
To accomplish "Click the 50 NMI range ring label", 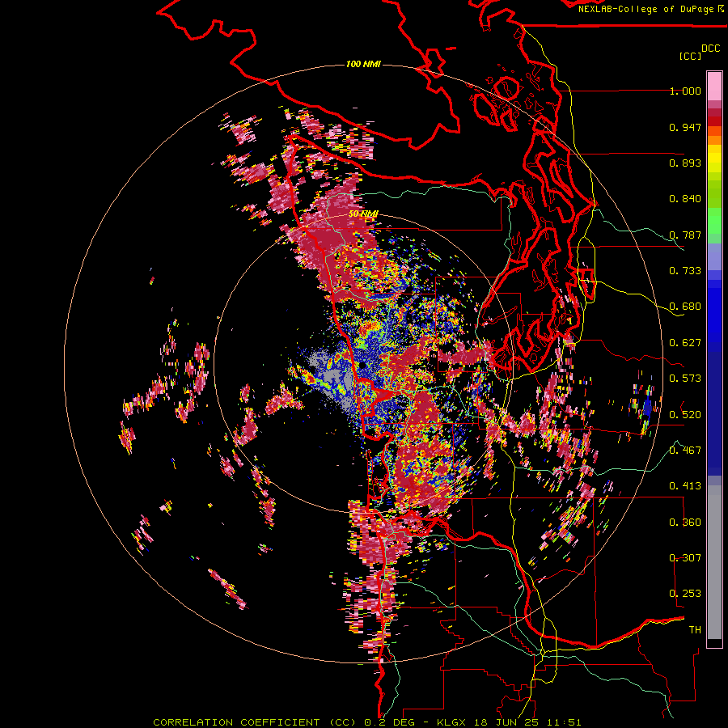I will (x=363, y=214).
